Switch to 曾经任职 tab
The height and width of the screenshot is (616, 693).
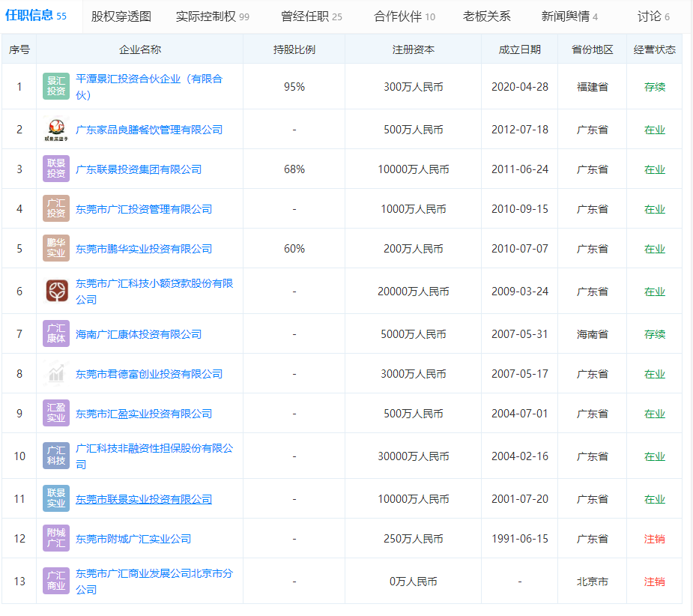pyautogui.click(x=312, y=16)
